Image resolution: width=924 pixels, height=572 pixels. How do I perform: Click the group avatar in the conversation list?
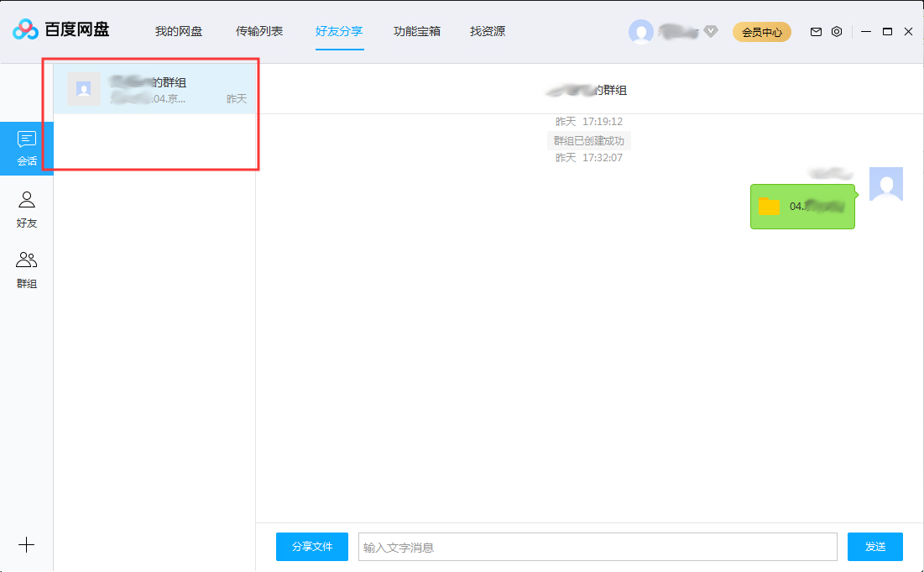[x=83, y=88]
